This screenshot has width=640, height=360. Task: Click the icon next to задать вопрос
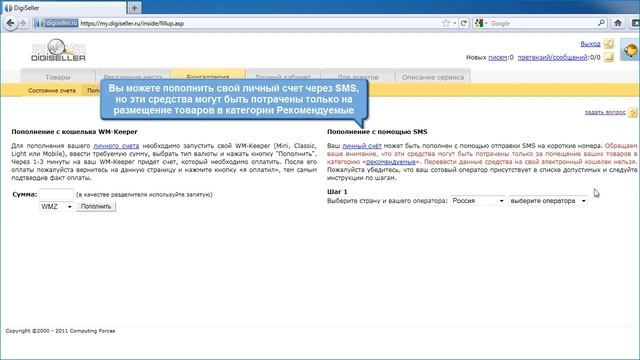click(x=632, y=112)
